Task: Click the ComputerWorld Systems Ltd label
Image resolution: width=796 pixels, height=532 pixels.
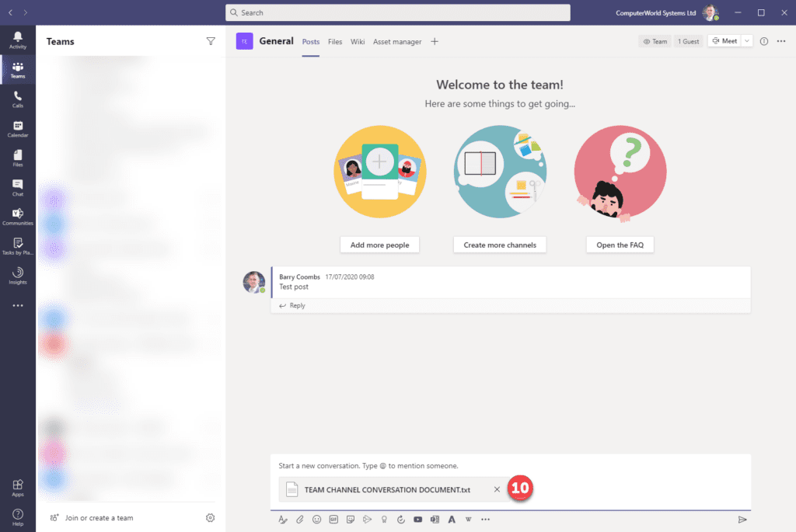Action: click(x=655, y=12)
